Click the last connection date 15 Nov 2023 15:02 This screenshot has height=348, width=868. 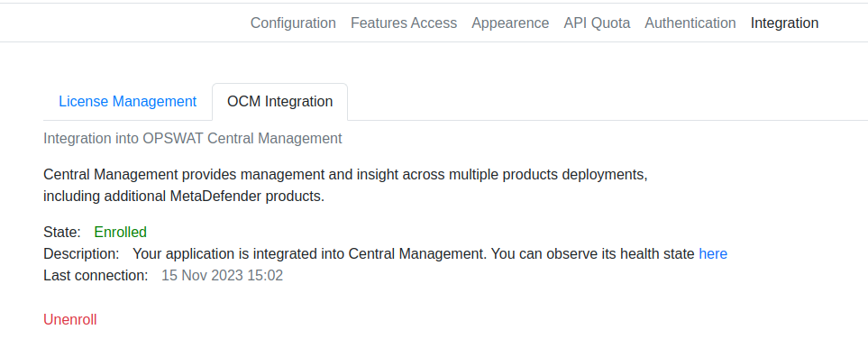[222, 276]
